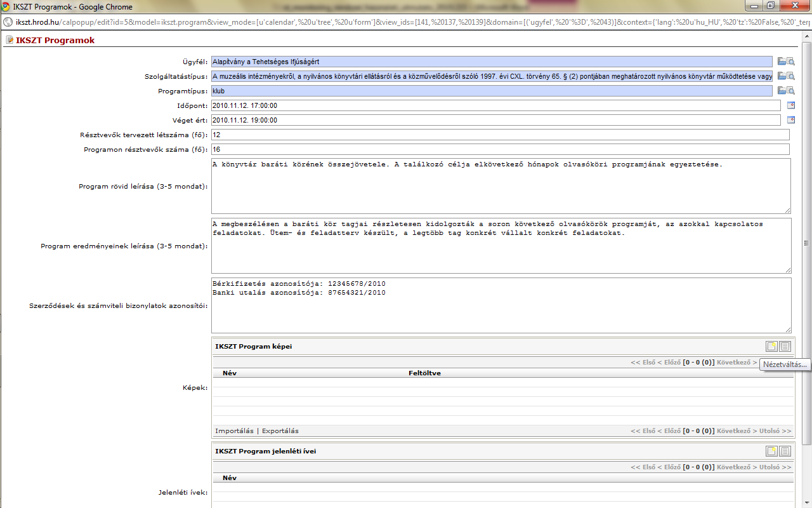
Task: Click the Program rövid leírása text area
Action: point(501,186)
